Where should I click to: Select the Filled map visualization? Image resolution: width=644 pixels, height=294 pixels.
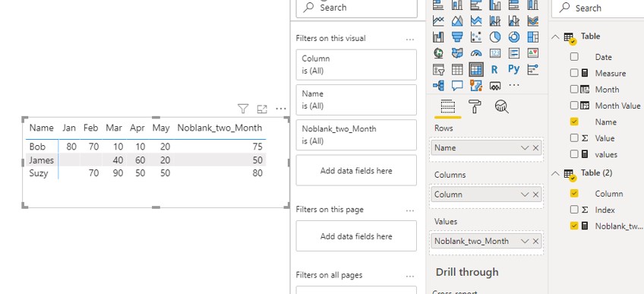click(457, 53)
